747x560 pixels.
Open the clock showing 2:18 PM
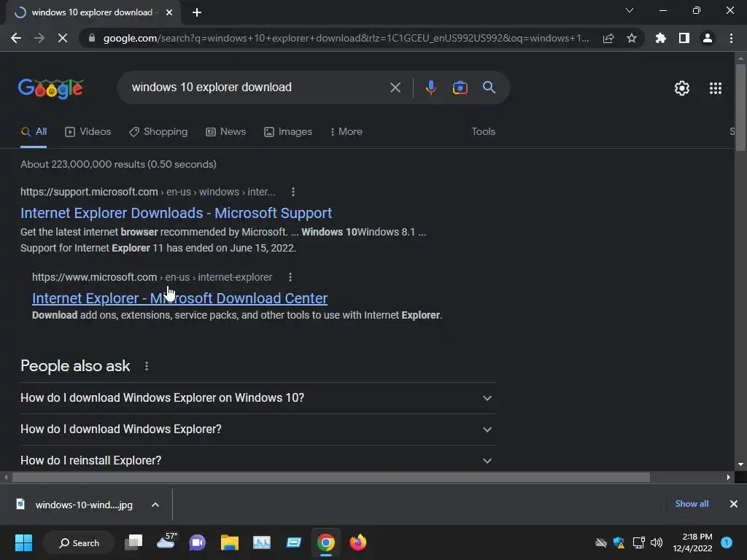[x=692, y=542]
